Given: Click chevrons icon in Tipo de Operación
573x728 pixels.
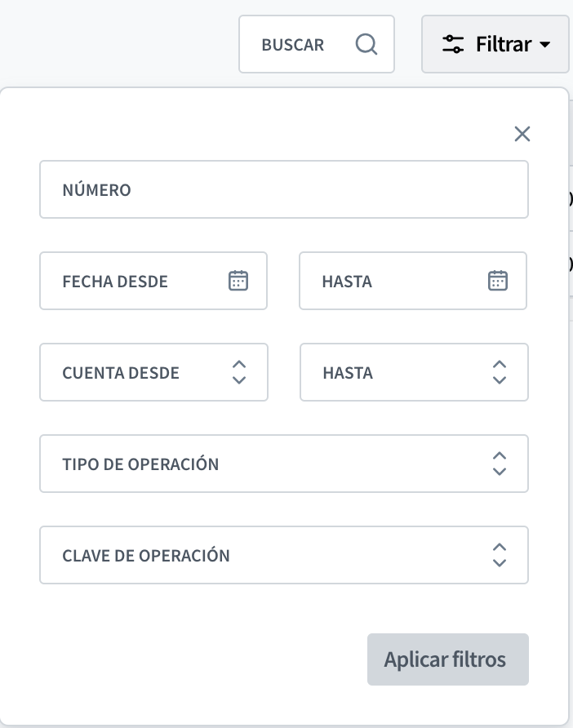Looking at the screenshot, I should [x=500, y=464].
